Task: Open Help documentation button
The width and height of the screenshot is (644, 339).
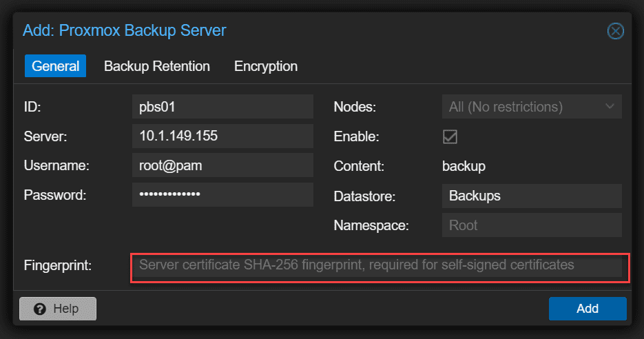Action: [58, 309]
